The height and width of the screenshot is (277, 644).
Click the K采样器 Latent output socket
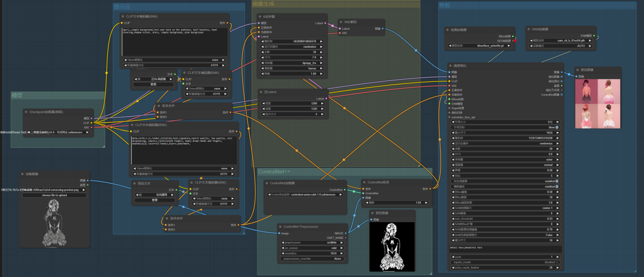pyautogui.click(x=326, y=23)
